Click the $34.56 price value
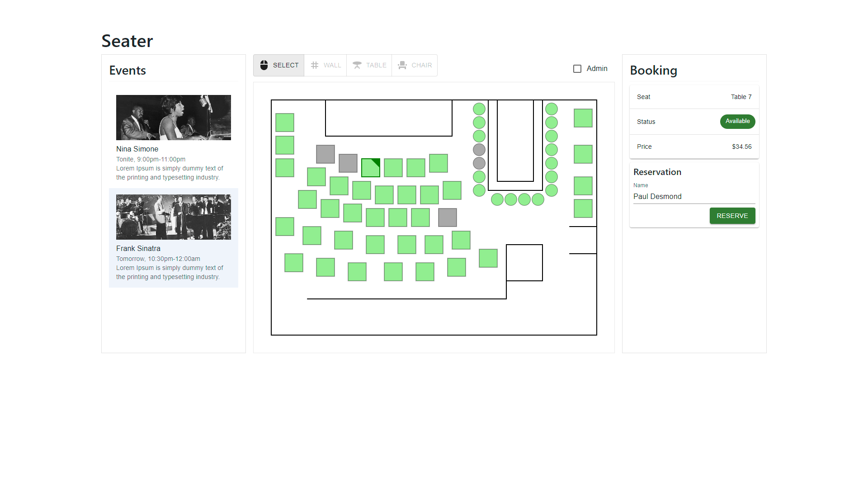 [x=741, y=147]
